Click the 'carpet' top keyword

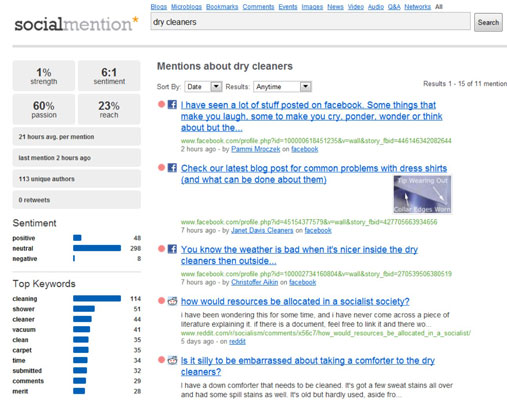click(22, 350)
